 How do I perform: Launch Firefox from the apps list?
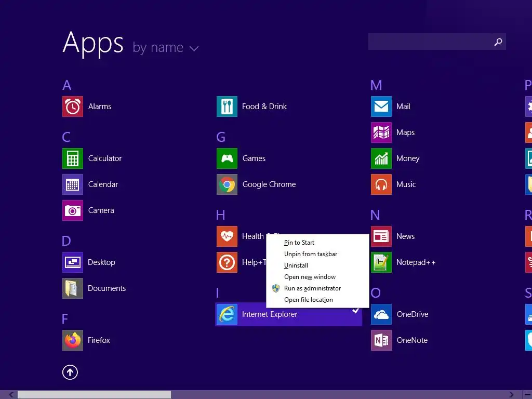[x=73, y=340]
